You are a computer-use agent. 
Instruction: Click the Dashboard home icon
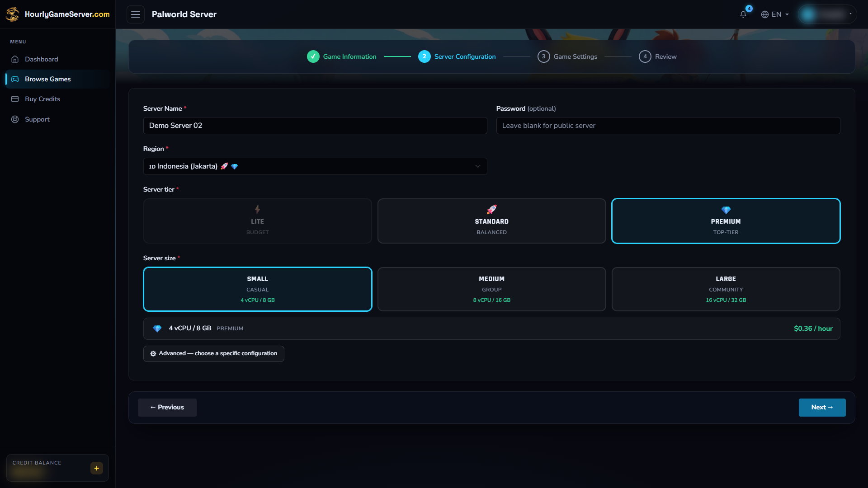pyautogui.click(x=15, y=59)
